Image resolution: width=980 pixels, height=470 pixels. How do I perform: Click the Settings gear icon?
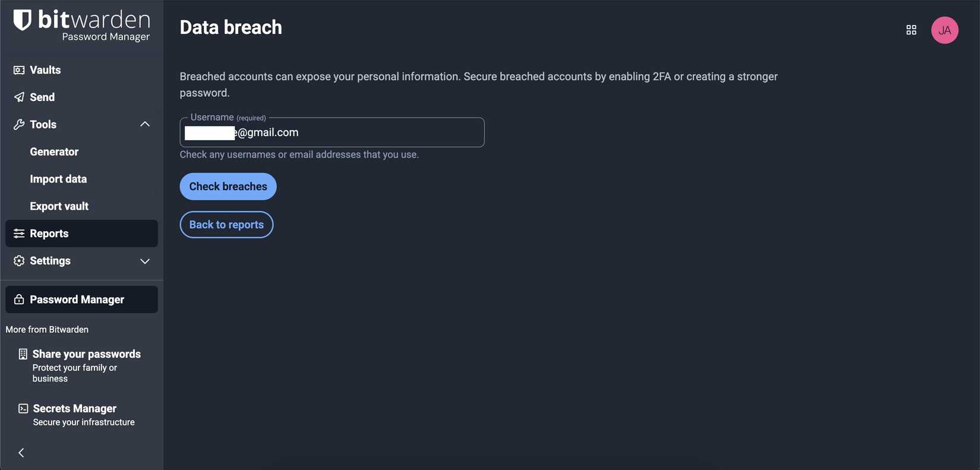coord(18,260)
